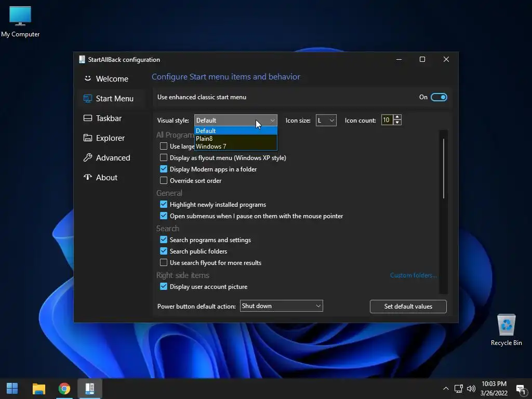Viewport: 532px width, 399px height.
Task: Enable Use search flyout for more results
Action: tap(164, 262)
